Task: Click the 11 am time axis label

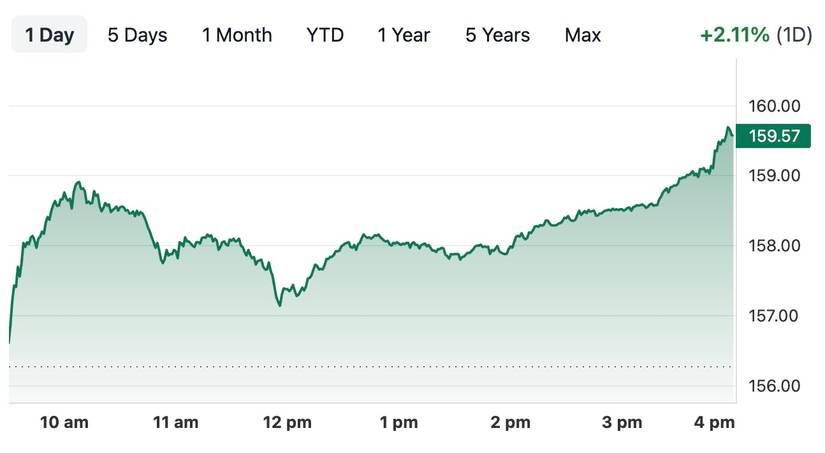Action: click(x=175, y=423)
